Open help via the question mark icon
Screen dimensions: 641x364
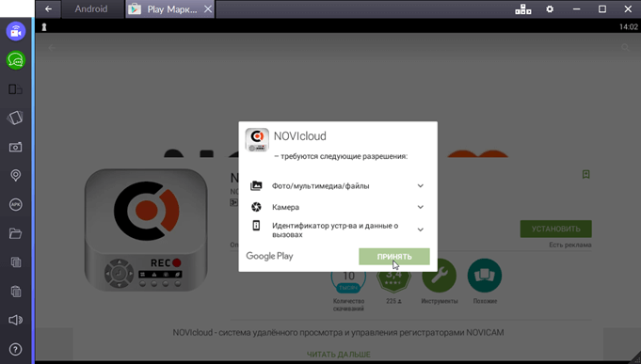[x=16, y=349]
